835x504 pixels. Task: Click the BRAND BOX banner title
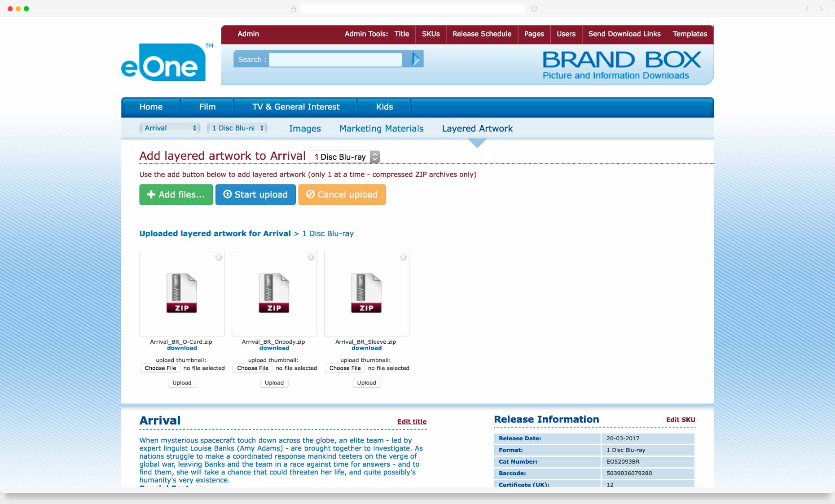coord(622,60)
